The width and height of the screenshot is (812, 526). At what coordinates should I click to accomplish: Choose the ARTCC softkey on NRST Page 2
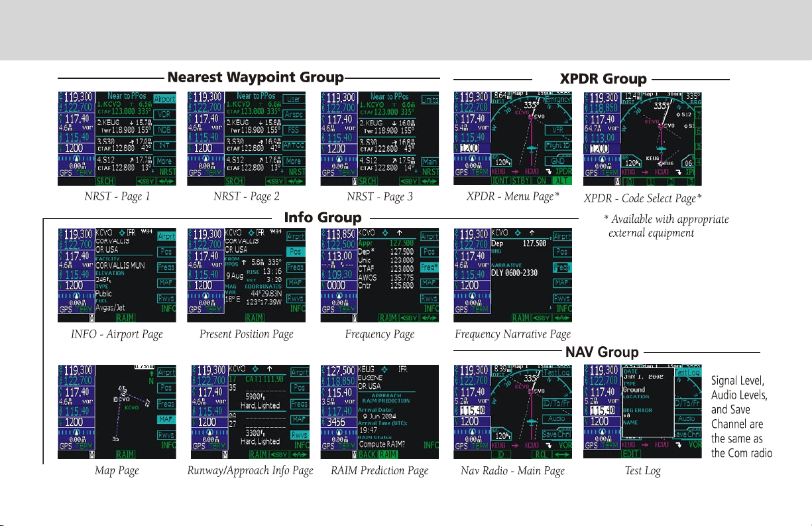coord(294,145)
